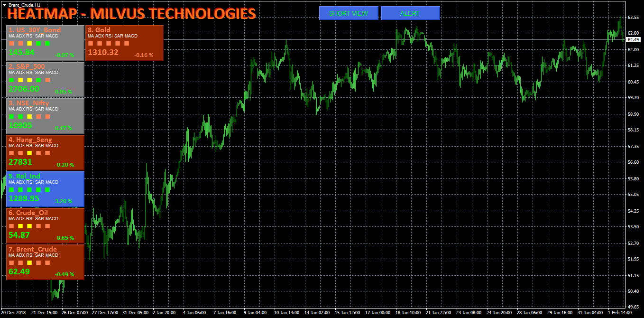
Task: Click the '5. Rel_Ind' card title
Action: click(24, 176)
